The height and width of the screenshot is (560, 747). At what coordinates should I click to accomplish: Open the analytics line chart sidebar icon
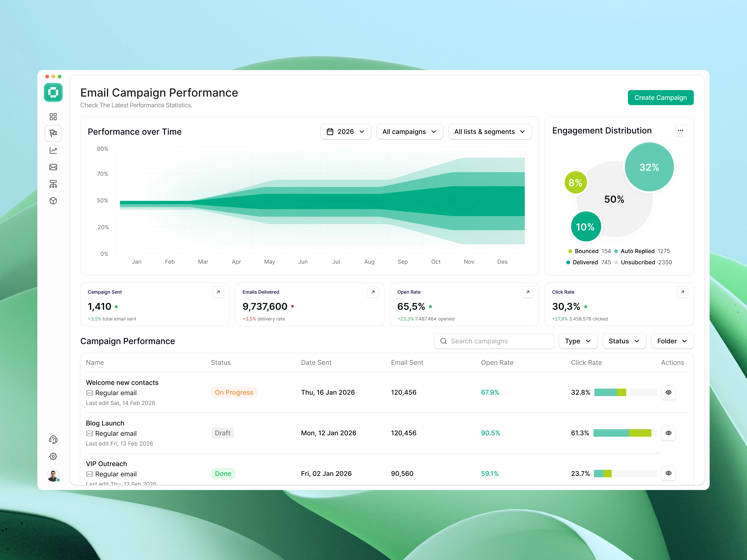pos(53,150)
